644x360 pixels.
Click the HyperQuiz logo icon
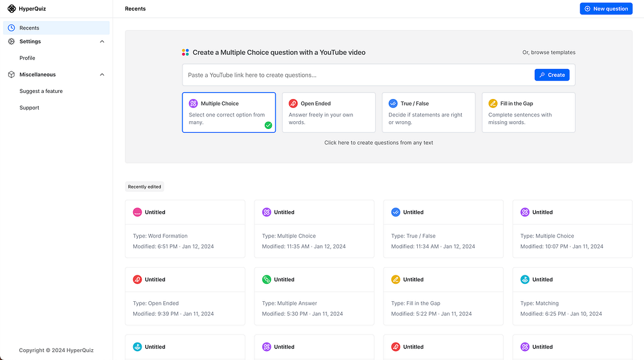click(11, 8)
